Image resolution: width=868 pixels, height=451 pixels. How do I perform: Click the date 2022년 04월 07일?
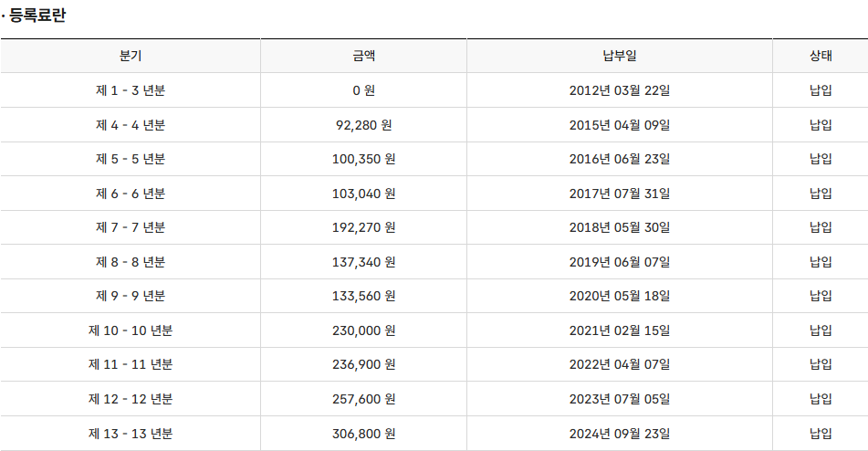(620, 364)
